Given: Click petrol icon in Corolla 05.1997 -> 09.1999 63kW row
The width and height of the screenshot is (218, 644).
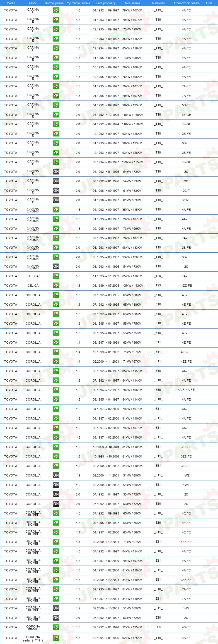Looking at the screenshot, I should [56, 343].
